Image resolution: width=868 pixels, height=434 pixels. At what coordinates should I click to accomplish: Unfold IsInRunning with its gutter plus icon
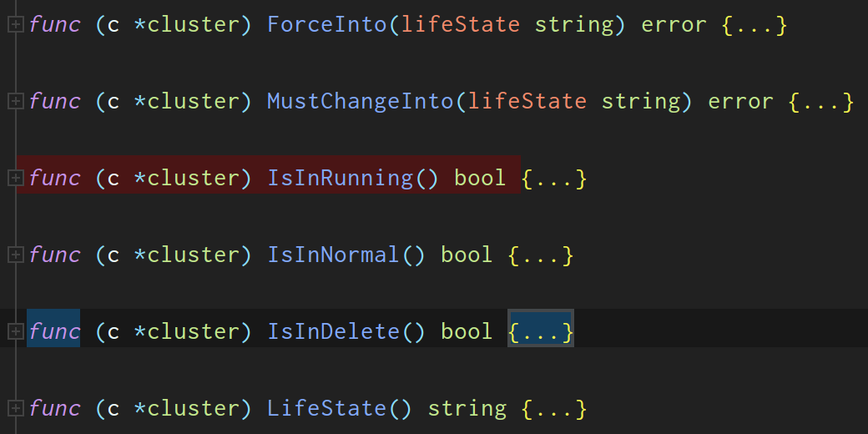coord(15,179)
